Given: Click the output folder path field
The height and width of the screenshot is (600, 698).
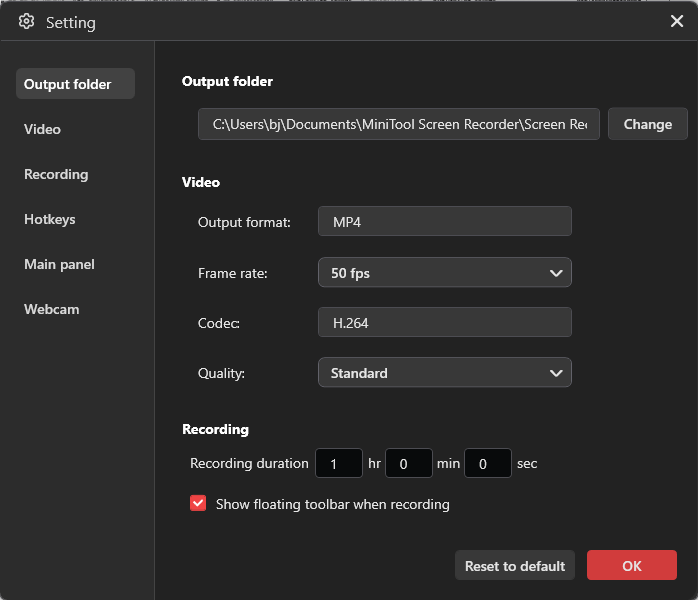Looking at the screenshot, I should click(398, 124).
